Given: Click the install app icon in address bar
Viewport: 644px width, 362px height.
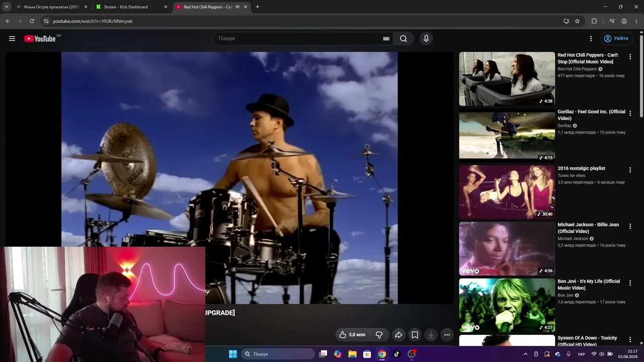Looking at the screenshot, I should point(566,21).
